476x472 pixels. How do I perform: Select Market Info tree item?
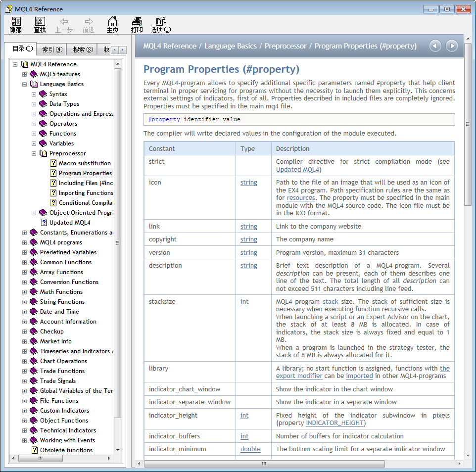56,341
